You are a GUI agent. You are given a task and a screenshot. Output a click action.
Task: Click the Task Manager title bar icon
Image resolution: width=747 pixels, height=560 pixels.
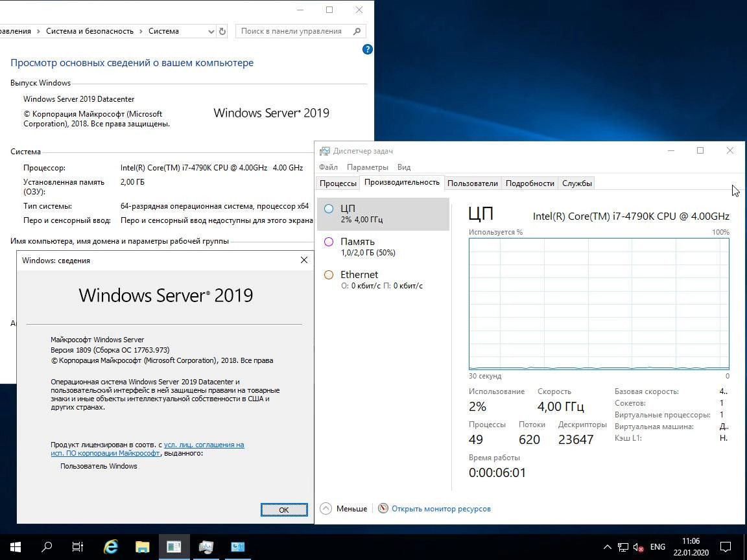[x=324, y=151]
